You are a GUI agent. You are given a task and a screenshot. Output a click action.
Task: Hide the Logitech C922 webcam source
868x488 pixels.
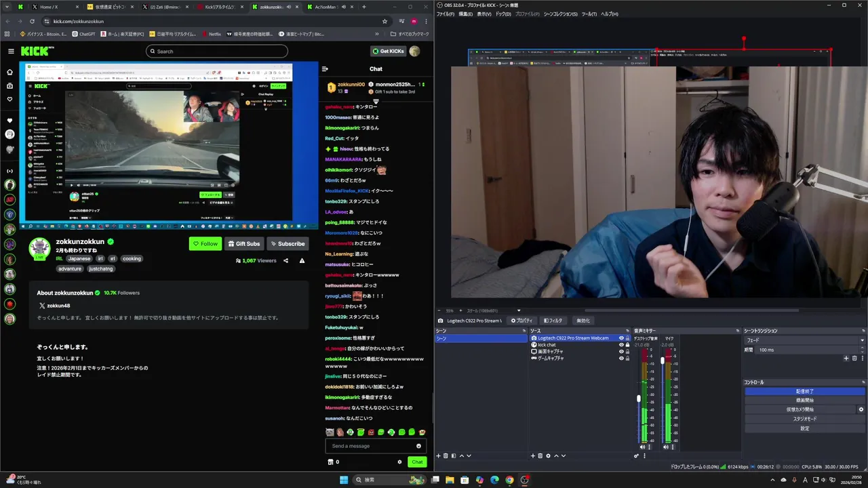(x=621, y=338)
